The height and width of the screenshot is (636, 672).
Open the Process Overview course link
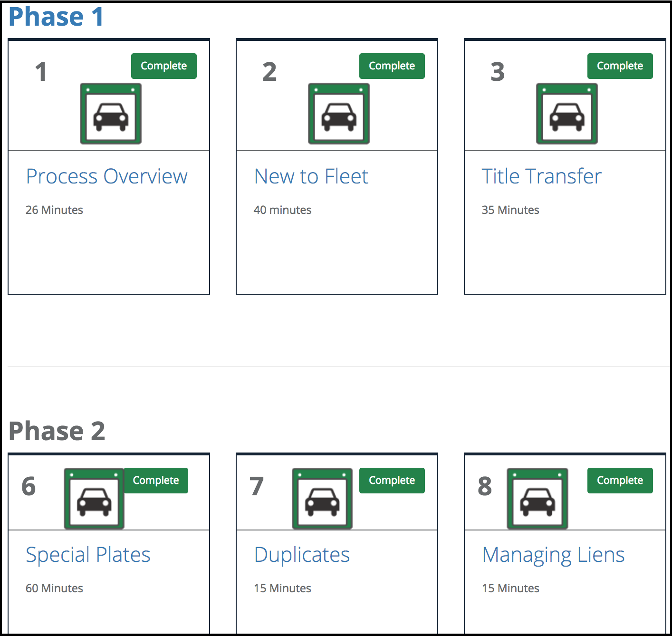107,176
